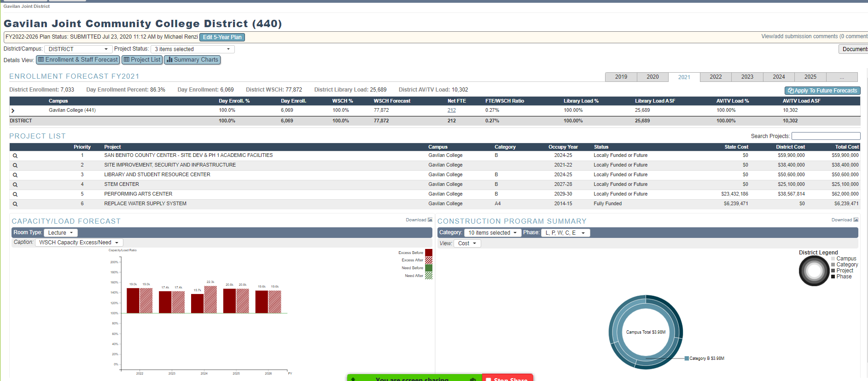Image resolution: width=868 pixels, height=381 pixels.
Task: Open the Room Type Lecture dropdown
Action: (61, 233)
